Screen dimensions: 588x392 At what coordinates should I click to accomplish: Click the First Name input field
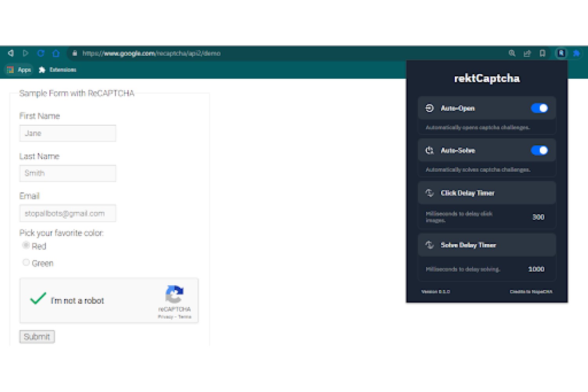[67, 133]
